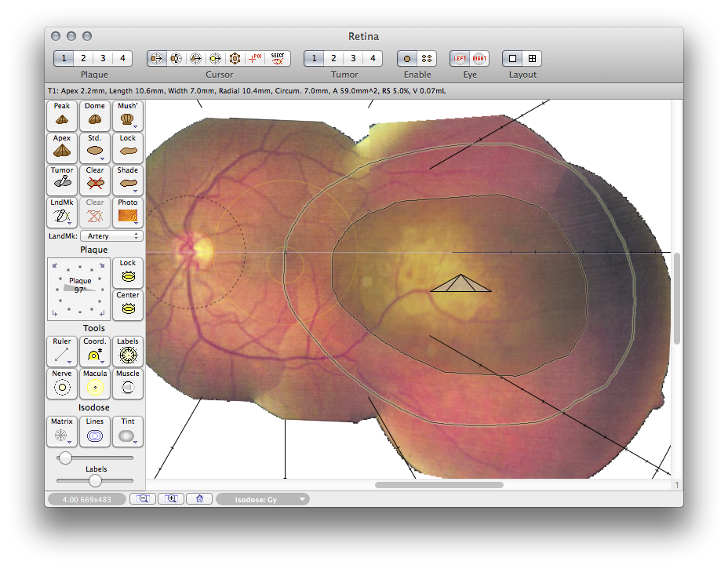Switch to the RIGHT eye
Viewport: 728px width, 569px height.
479,58
